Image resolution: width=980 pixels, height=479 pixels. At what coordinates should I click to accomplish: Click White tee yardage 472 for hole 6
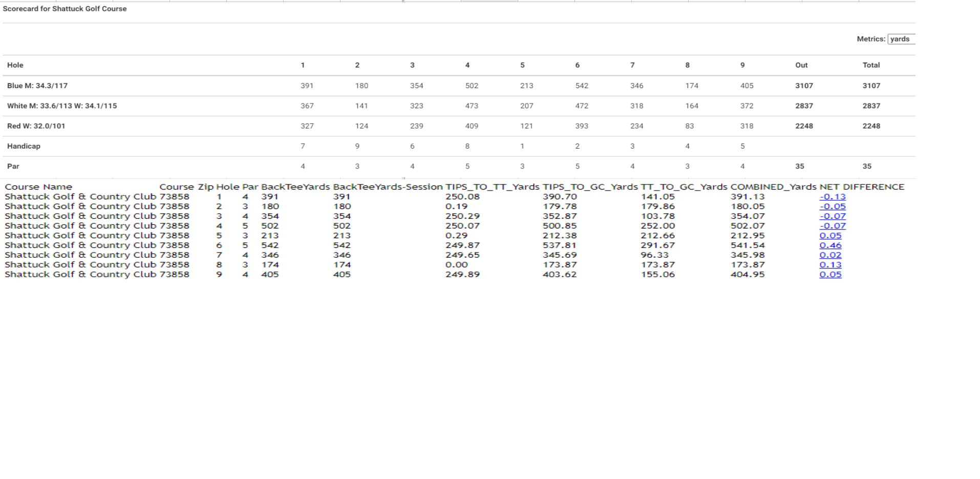(582, 106)
